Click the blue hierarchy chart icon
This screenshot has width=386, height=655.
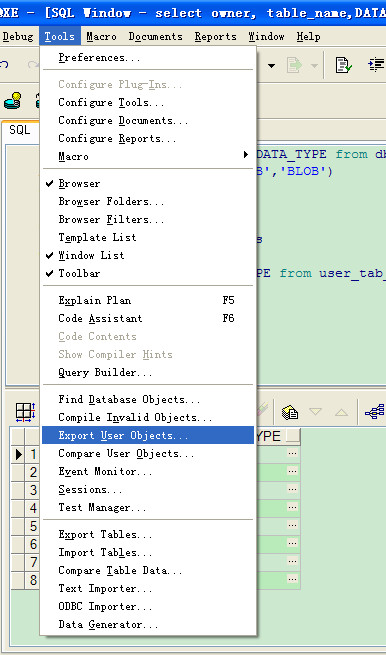tap(375, 412)
